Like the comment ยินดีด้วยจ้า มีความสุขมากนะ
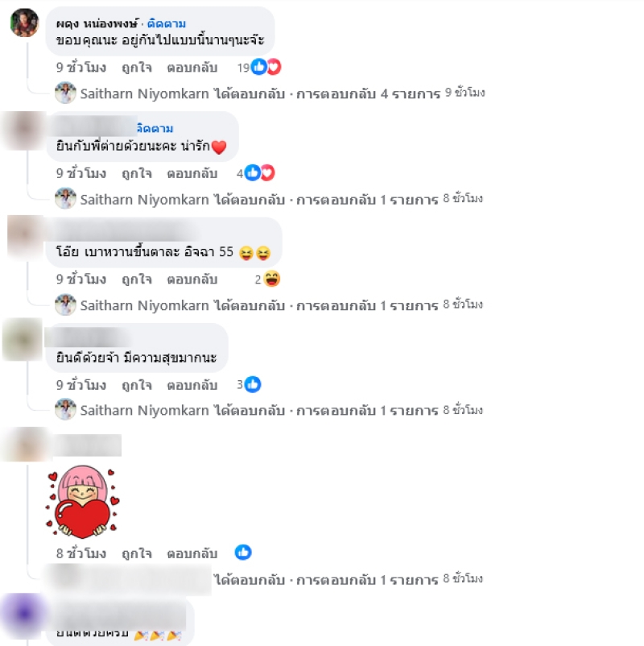The image size is (644, 646). coord(137,385)
